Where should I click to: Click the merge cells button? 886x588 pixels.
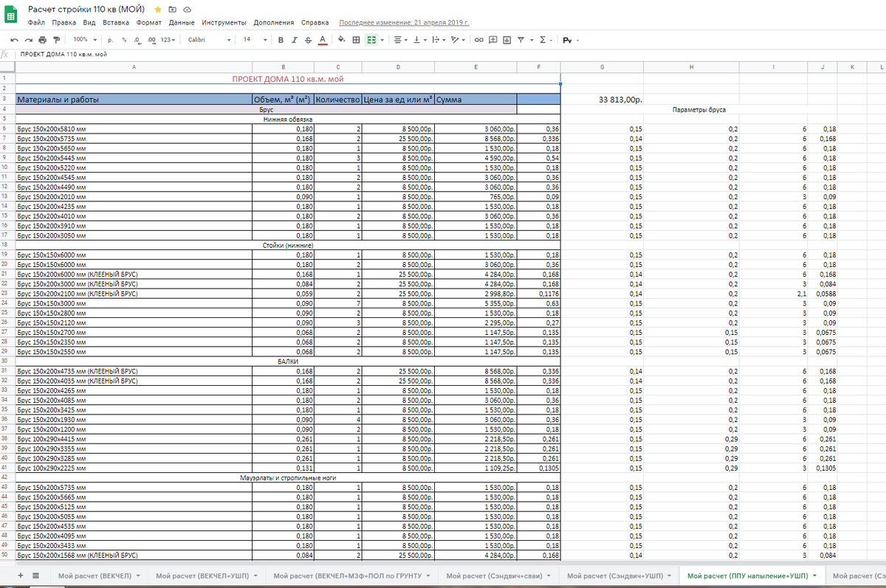[x=371, y=40]
